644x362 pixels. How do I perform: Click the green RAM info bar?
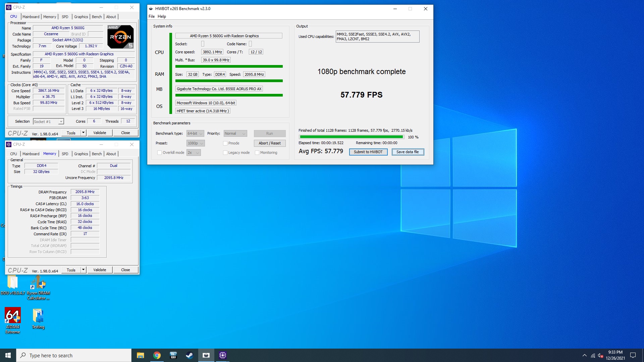pos(229,81)
